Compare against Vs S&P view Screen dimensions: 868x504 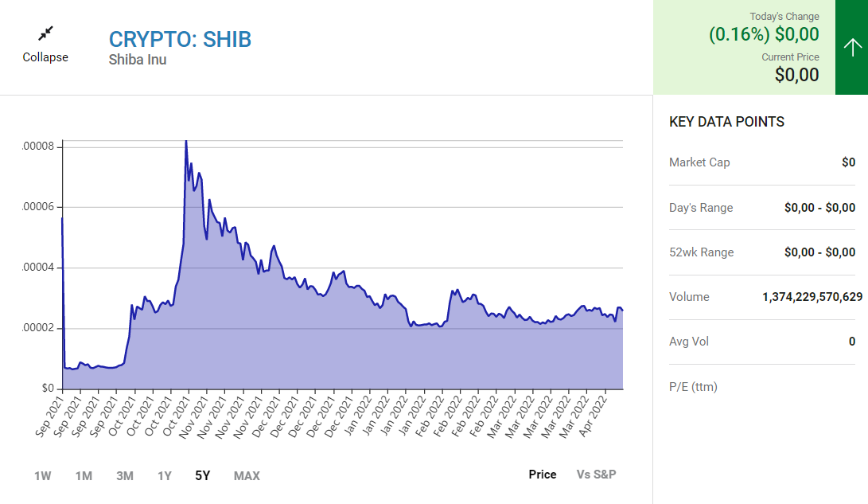tap(596, 474)
